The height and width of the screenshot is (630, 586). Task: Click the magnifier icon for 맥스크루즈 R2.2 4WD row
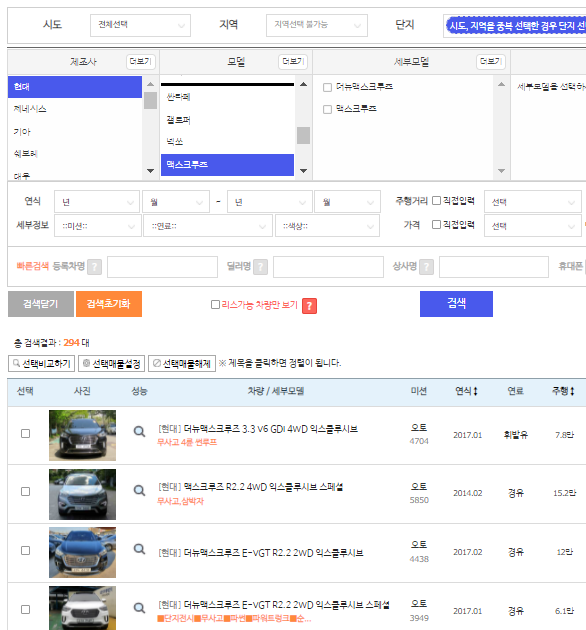(x=139, y=491)
